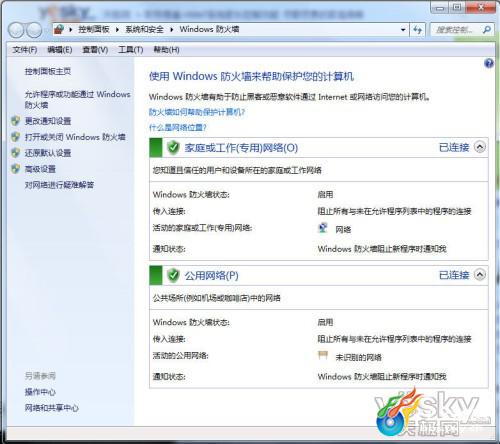The image size is (500, 444).
Task: Click the bench icon beside 未识别的网络
Action: [x=323, y=355]
